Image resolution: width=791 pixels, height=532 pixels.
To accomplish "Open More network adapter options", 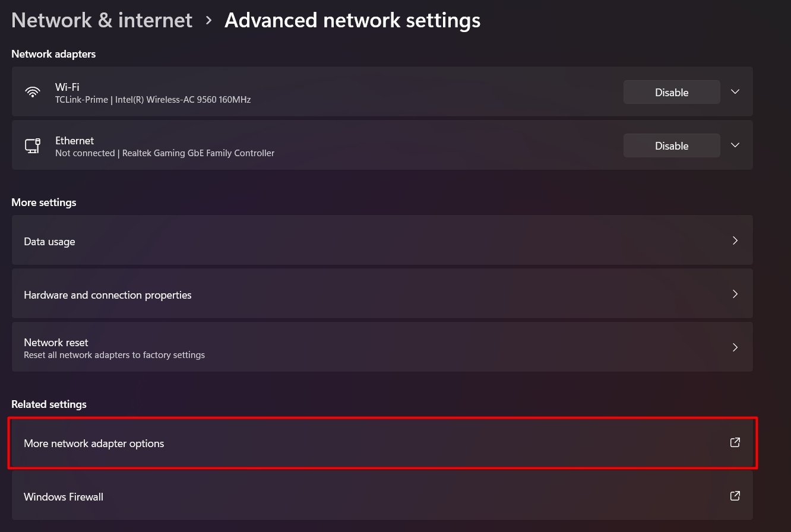I will coord(94,444).
